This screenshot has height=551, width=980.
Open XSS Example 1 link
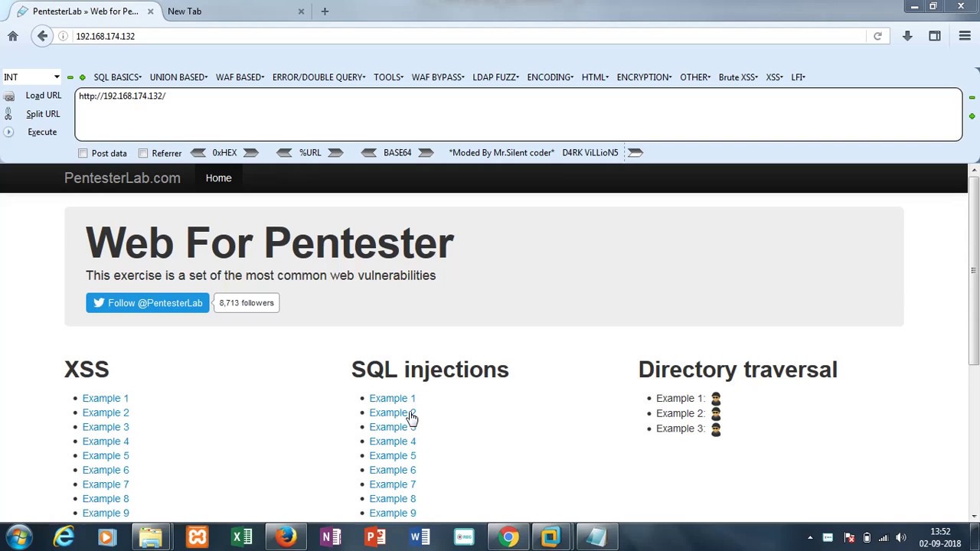[106, 399]
